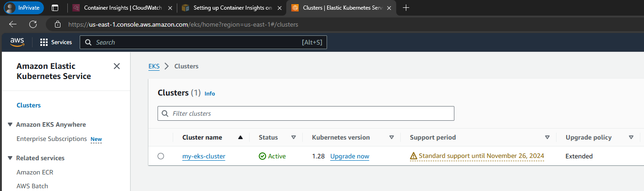644x191 pixels.
Task: Go back with the browser back arrow
Action: click(13, 24)
